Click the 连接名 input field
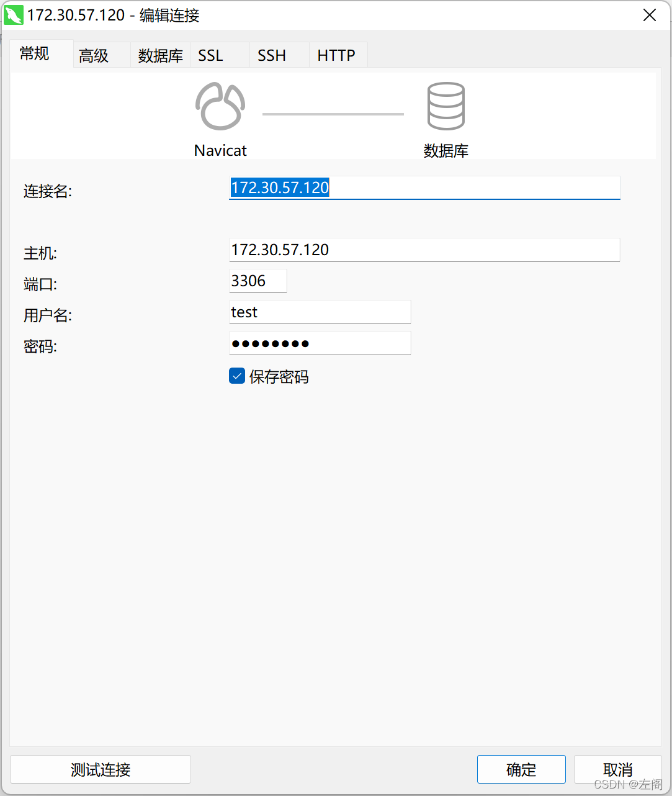This screenshot has width=672, height=796. (424, 188)
